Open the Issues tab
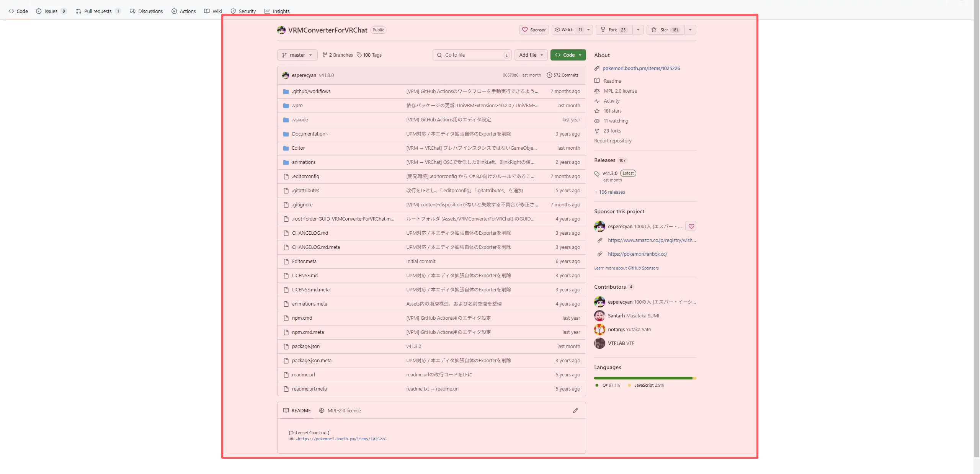 [51, 11]
